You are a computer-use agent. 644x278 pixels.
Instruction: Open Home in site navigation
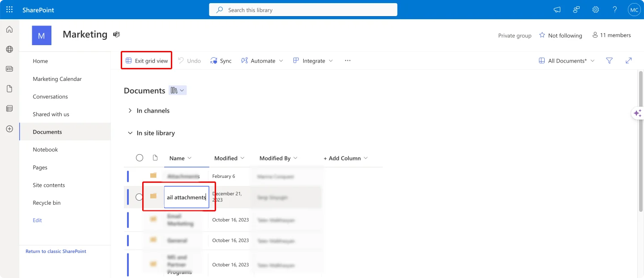click(40, 61)
